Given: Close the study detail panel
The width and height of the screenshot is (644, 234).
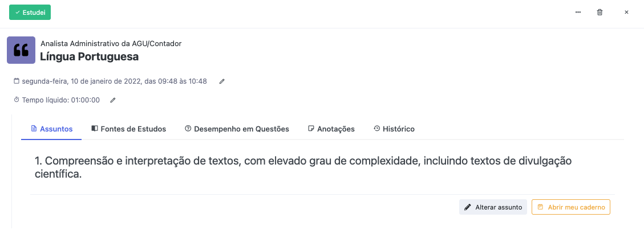Looking at the screenshot, I should 626,13.
